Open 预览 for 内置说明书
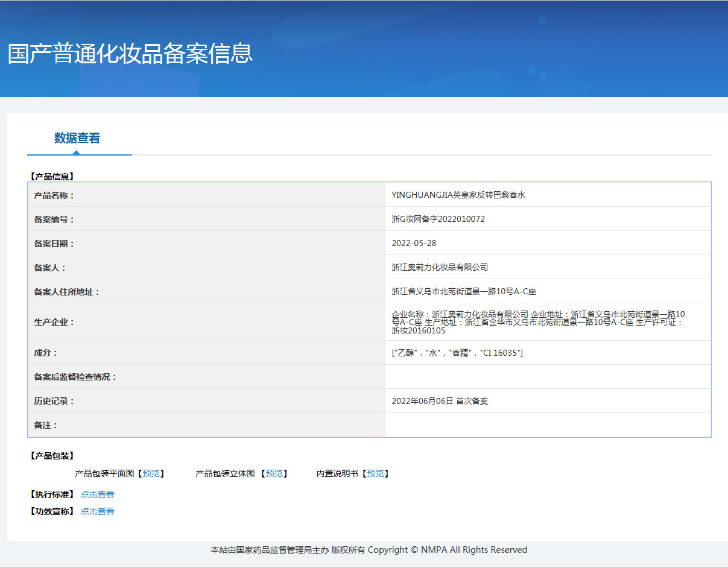 pyautogui.click(x=375, y=473)
